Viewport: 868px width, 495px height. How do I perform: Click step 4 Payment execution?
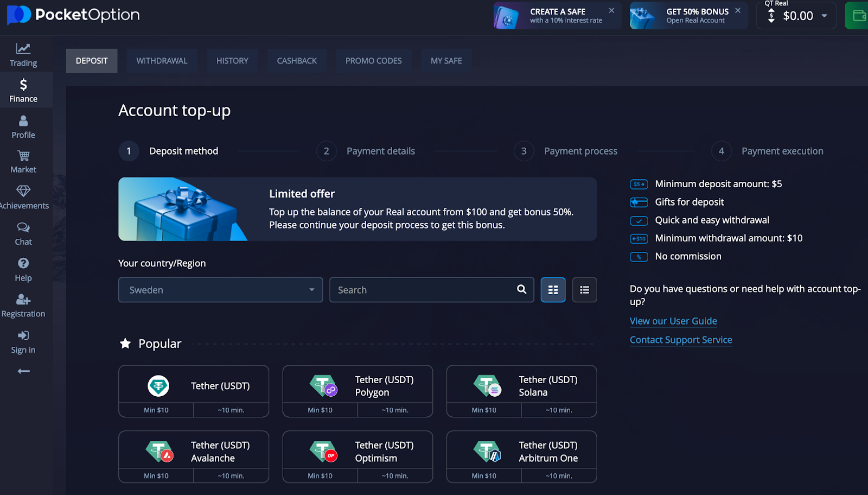(768, 151)
